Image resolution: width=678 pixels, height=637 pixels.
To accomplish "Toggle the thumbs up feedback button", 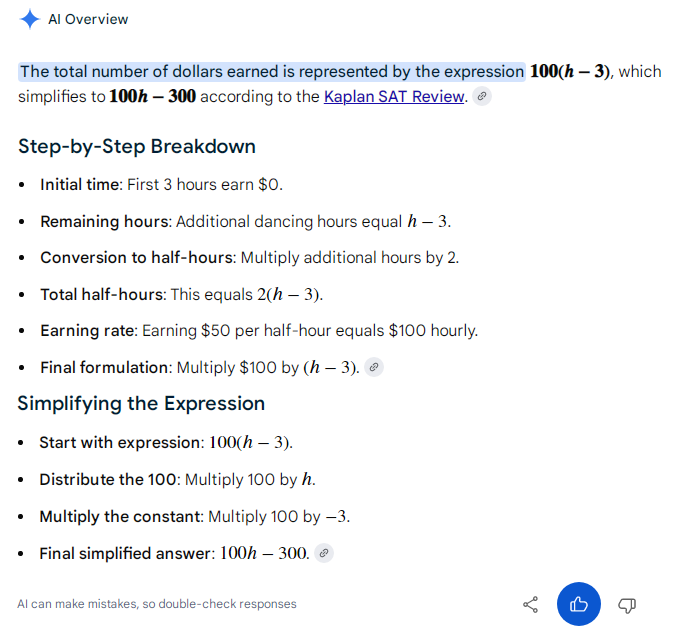I will click(579, 604).
